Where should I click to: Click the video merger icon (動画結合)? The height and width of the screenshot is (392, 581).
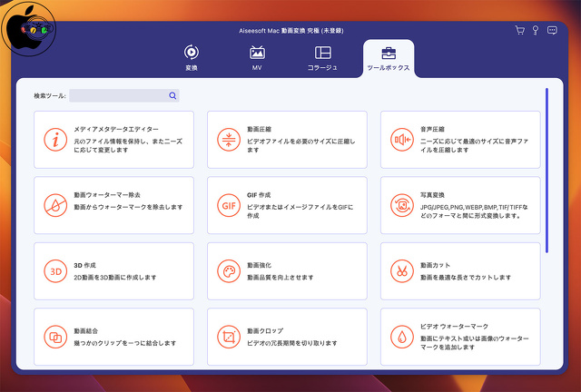click(x=55, y=337)
